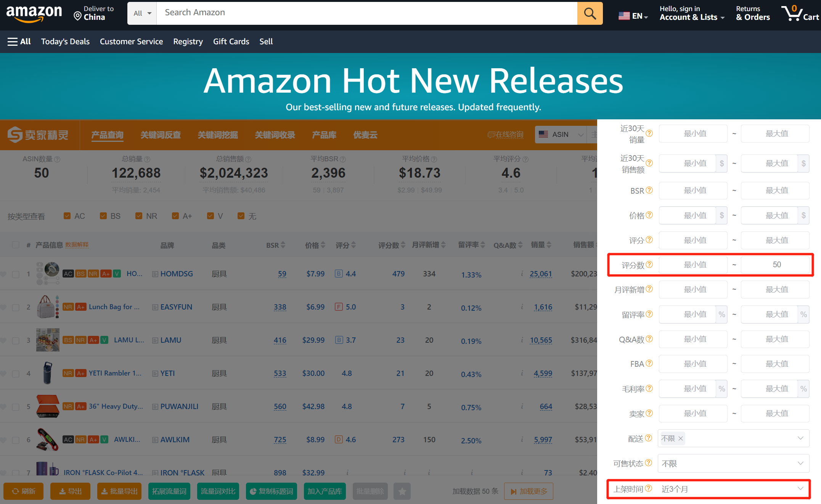Screen dimensions: 821x504
Task: Click the delivery location pin icon
Action: (x=77, y=16)
